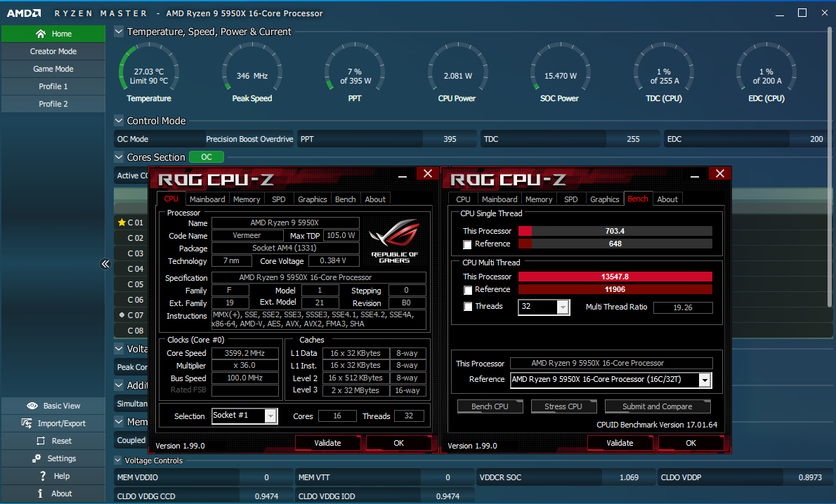The width and height of the screenshot is (836, 504).
Task: Click the TDC value field 255
Action: (633, 139)
